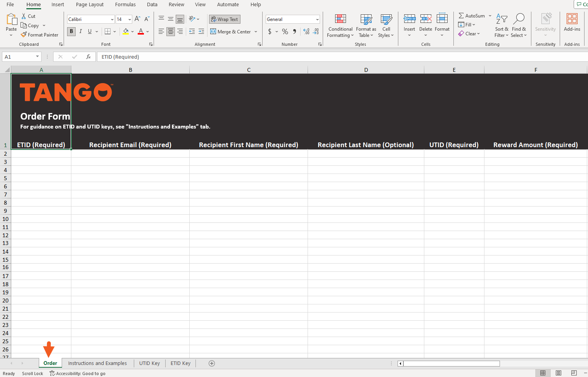Toggle bottom align
This screenshot has width=588, height=377.
[x=180, y=19]
